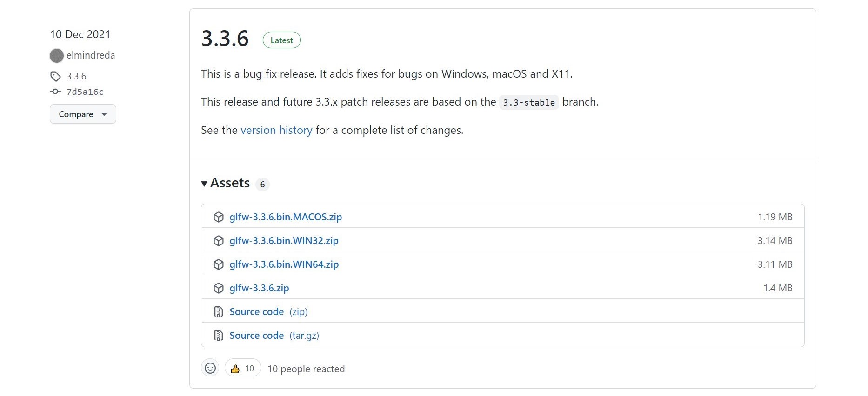Screen dimensions: 868x396
Task: Open the Compare dropdown
Action: (83, 114)
